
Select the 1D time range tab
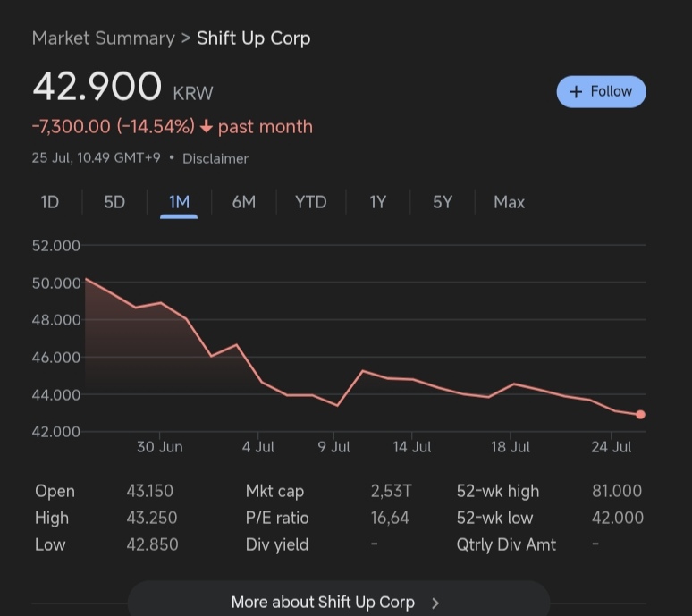50,202
